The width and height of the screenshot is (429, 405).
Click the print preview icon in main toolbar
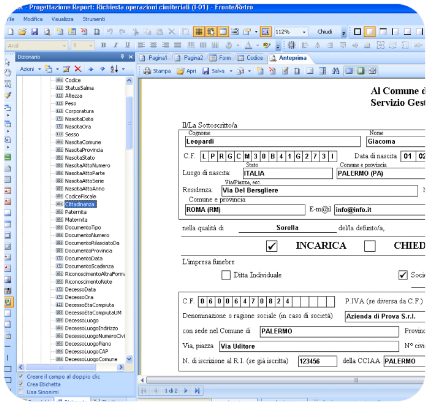coord(47,32)
